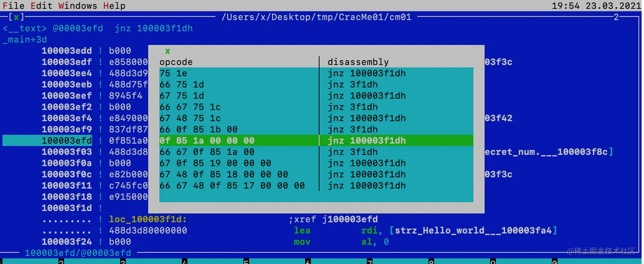Select opcode row 66 0f 85 1b 00
Screen dimensions: 644x264
[316, 129]
